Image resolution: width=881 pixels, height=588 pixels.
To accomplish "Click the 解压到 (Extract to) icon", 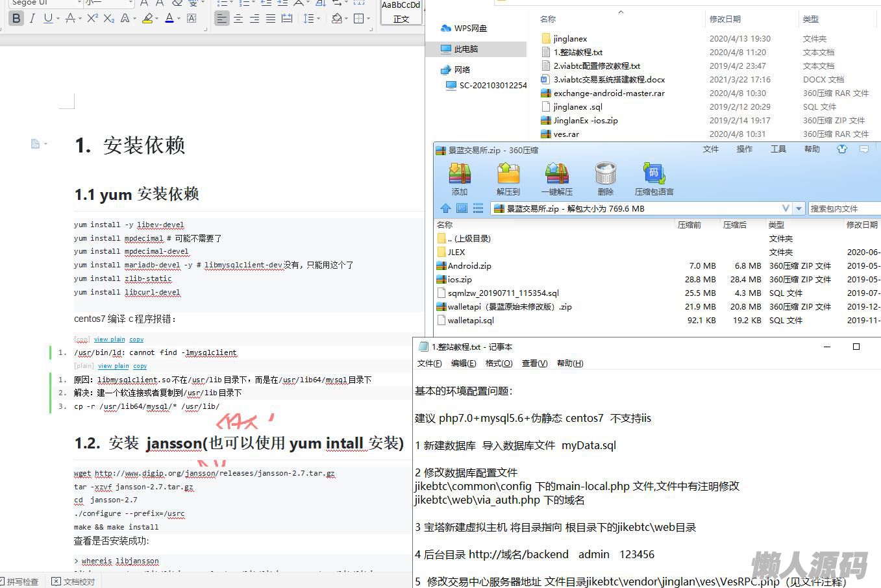I will tap(508, 174).
